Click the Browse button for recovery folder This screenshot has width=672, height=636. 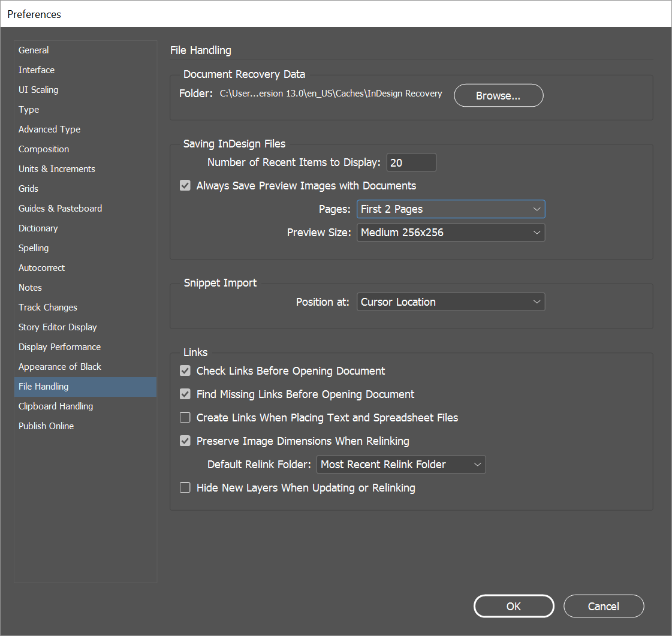click(498, 96)
